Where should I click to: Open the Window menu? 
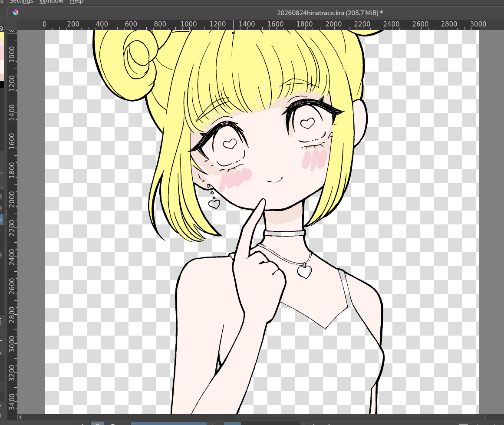pos(51,1)
